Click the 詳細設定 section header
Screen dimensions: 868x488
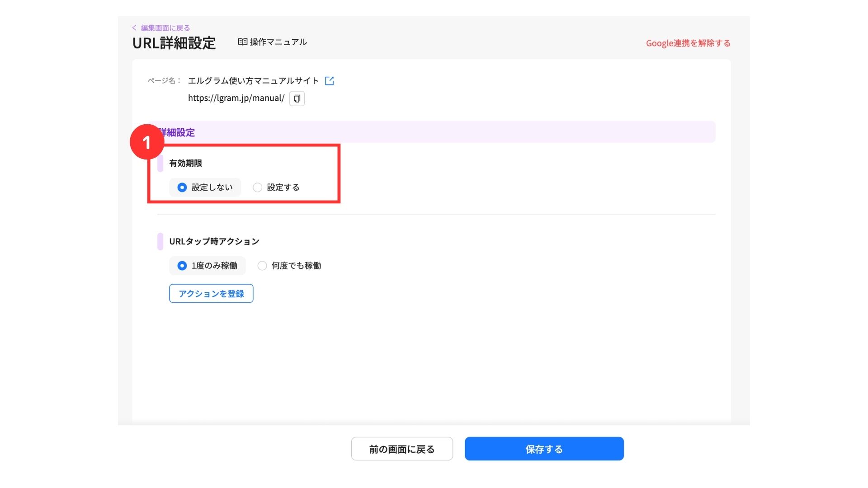click(181, 132)
